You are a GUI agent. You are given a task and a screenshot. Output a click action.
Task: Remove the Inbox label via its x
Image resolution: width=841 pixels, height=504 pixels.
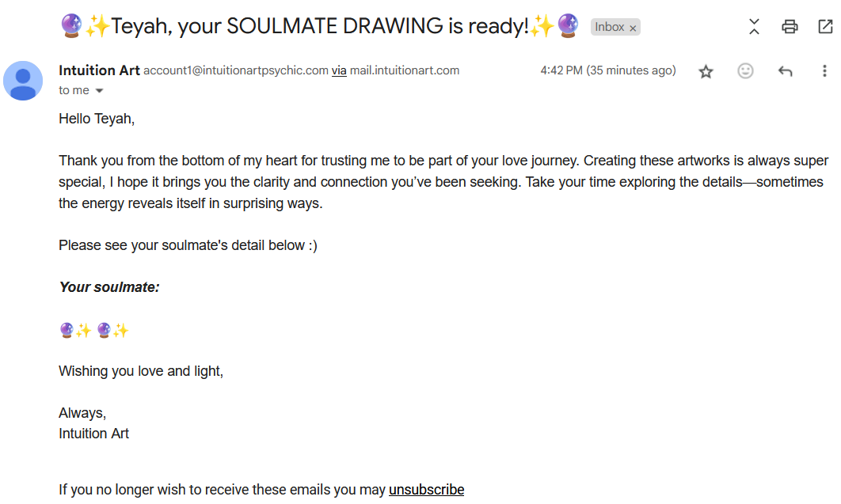[633, 28]
